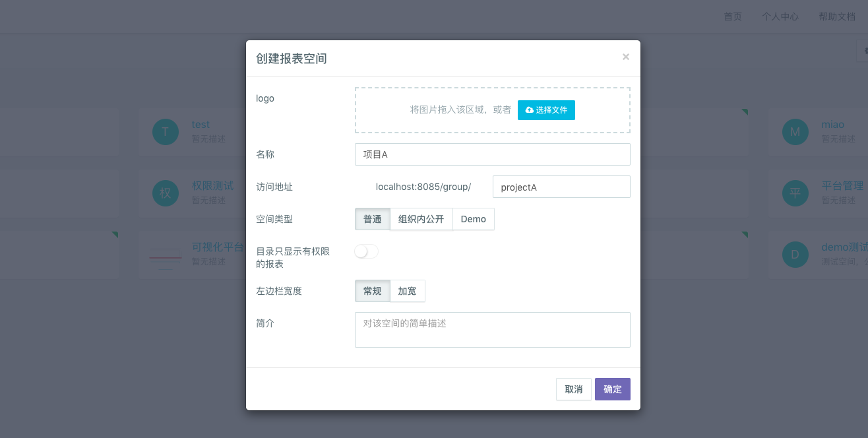The width and height of the screenshot is (868, 438).
Task: Select 普通 space type
Action: coord(372,219)
